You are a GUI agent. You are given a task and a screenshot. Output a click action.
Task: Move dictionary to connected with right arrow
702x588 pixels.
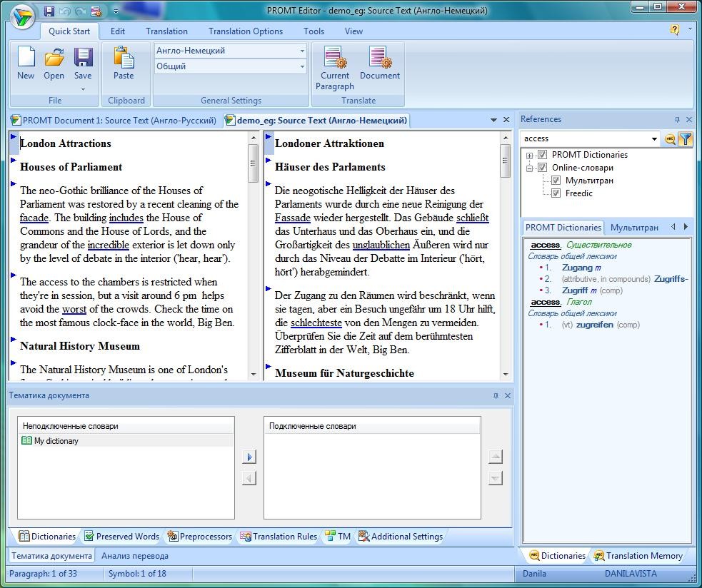coord(249,457)
